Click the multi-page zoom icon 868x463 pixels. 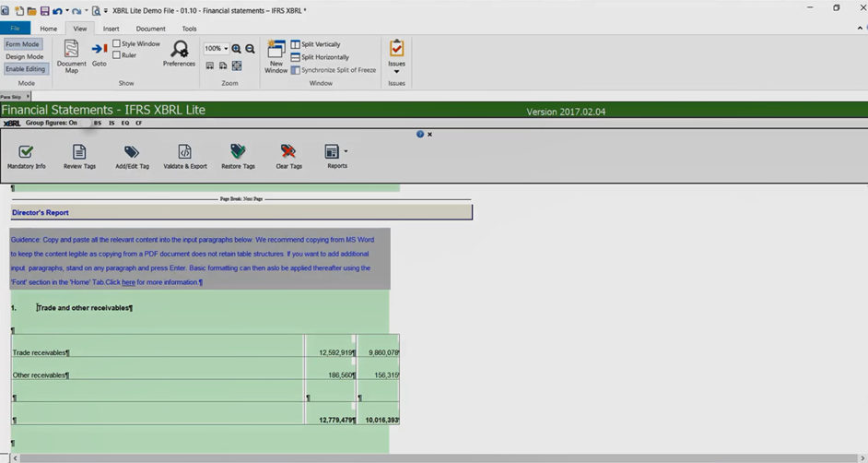pyautogui.click(x=223, y=65)
